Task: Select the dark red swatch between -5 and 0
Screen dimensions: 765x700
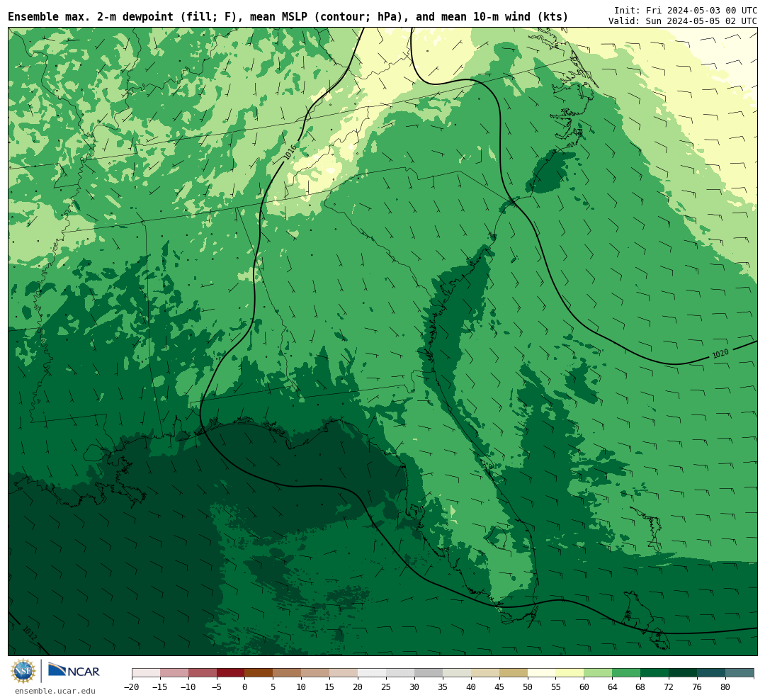Action: pyautogui.click(x=231, y=673)
